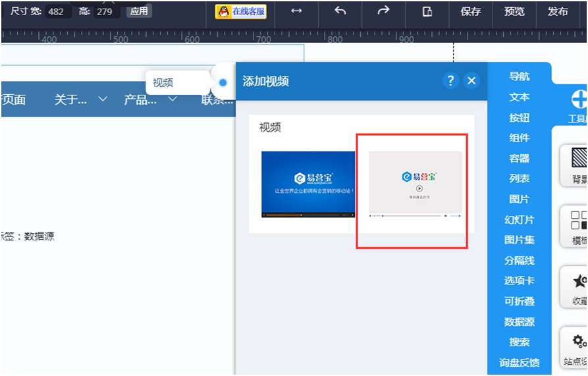Expand the 产品... nav dropdown chevron
The height and width of the screenshot is (376, 588).
click(172, 99)
